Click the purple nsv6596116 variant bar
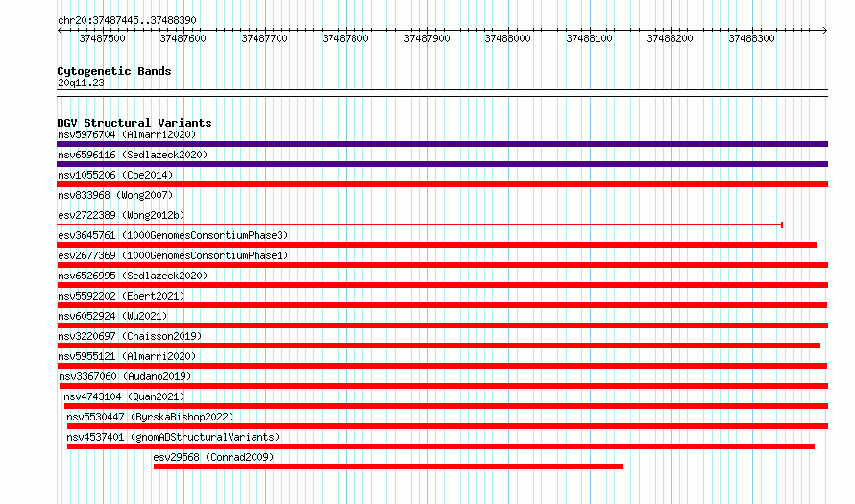Viewport: 855px width, 504px height. click(x=442, y=164)
